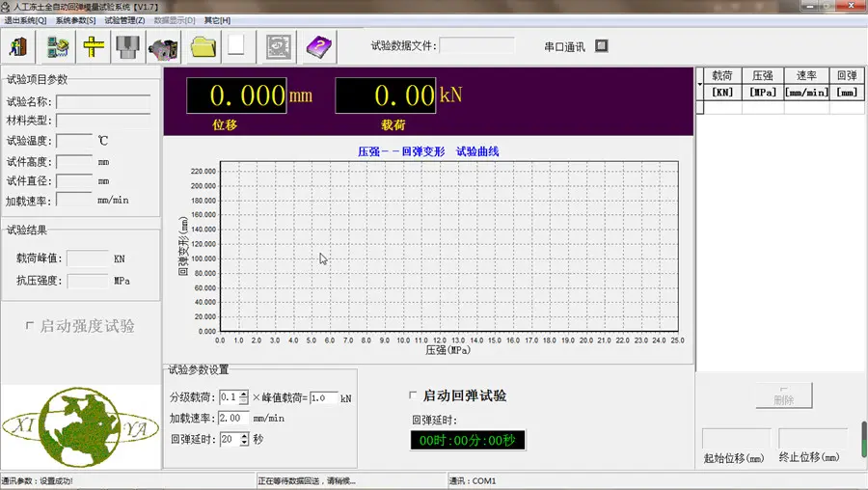Screen dimensions: 868x490
Task: Click the 峰值载荷 value field
Action: (323, 397)
